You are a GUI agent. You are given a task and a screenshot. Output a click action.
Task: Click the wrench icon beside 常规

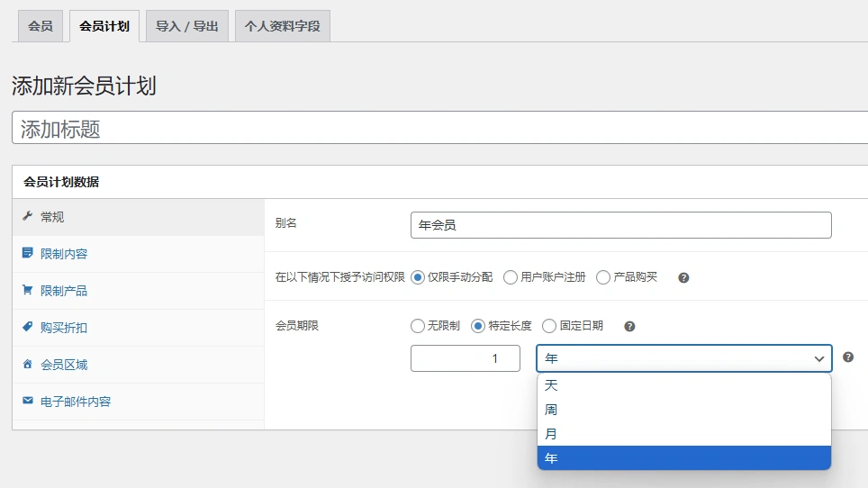click(x=27, y=216)
